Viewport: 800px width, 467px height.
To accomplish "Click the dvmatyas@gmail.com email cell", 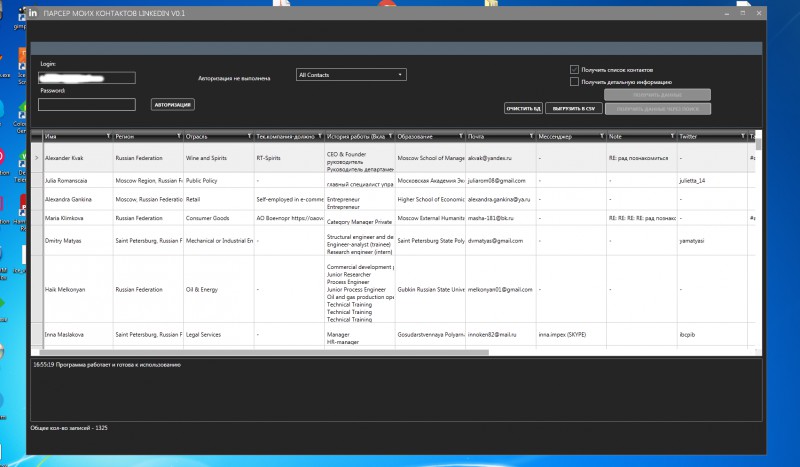I will 501,240.
